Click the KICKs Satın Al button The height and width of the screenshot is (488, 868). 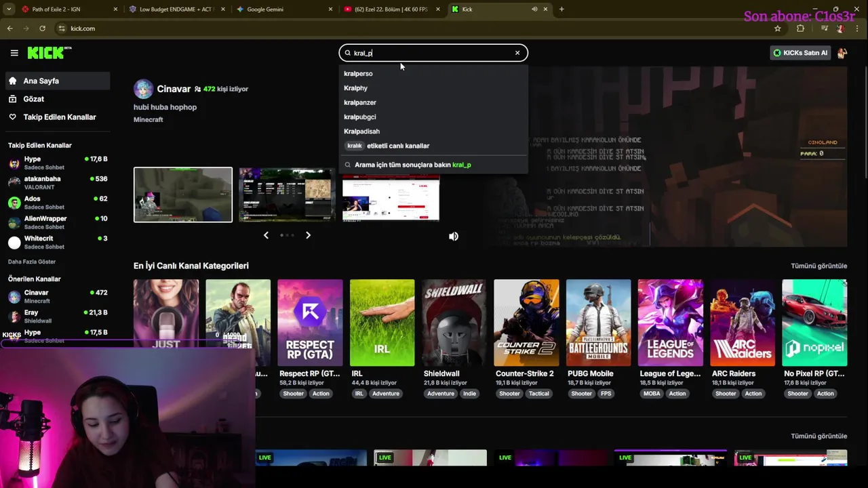[x=800, y=53]
